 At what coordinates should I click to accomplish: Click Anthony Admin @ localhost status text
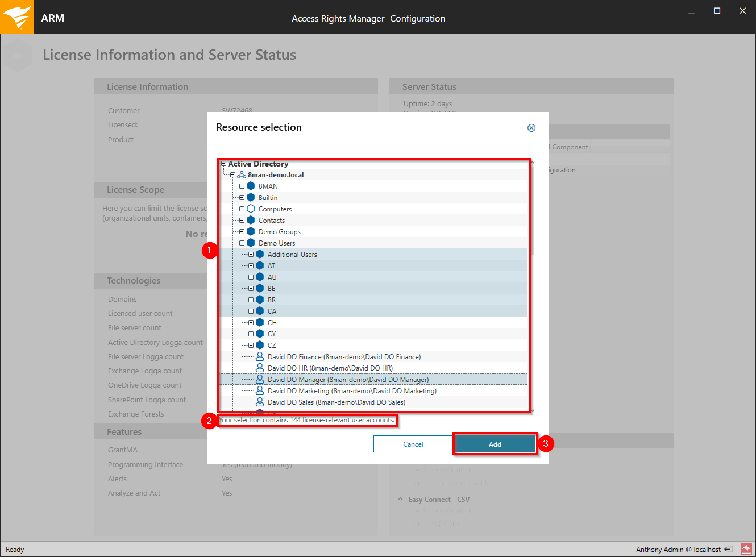[678, 550]
